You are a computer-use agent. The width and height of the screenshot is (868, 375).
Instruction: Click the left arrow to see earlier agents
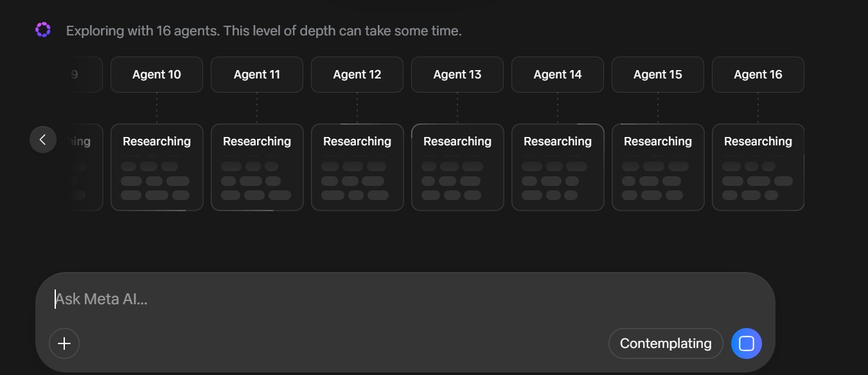[43, 140]
